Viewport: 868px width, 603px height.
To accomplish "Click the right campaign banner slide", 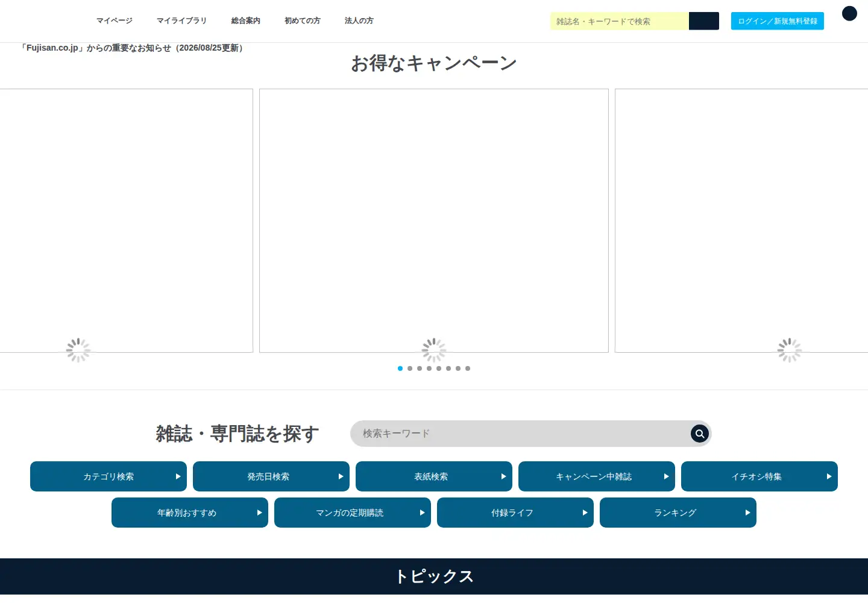I will 741,221.
